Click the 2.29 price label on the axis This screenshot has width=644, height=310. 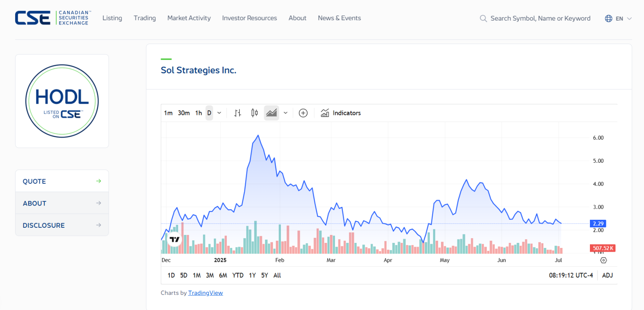tap(597, 224)
